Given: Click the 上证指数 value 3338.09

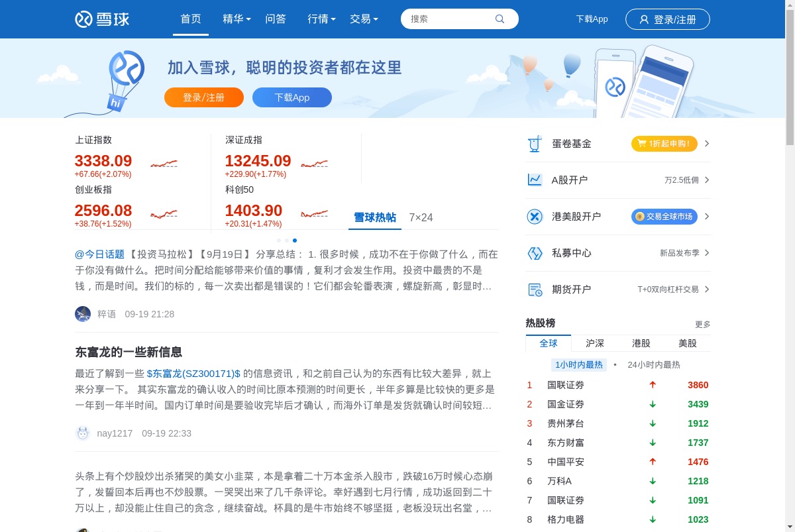Looking at the screenshot, I should (103, 161).
